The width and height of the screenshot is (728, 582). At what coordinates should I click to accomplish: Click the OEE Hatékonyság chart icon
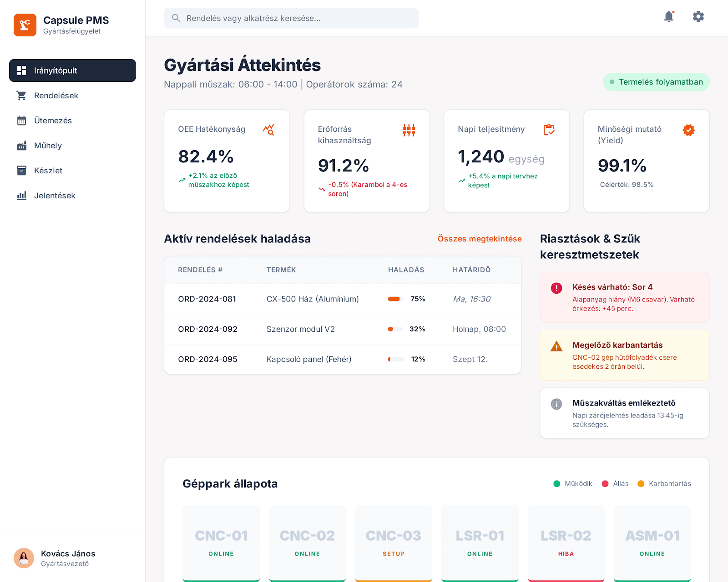268,130
